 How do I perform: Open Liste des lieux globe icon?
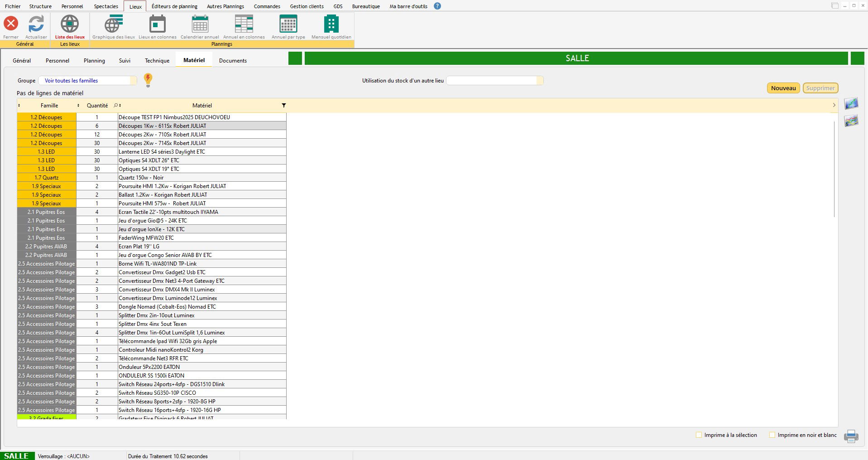coord(70,24)
